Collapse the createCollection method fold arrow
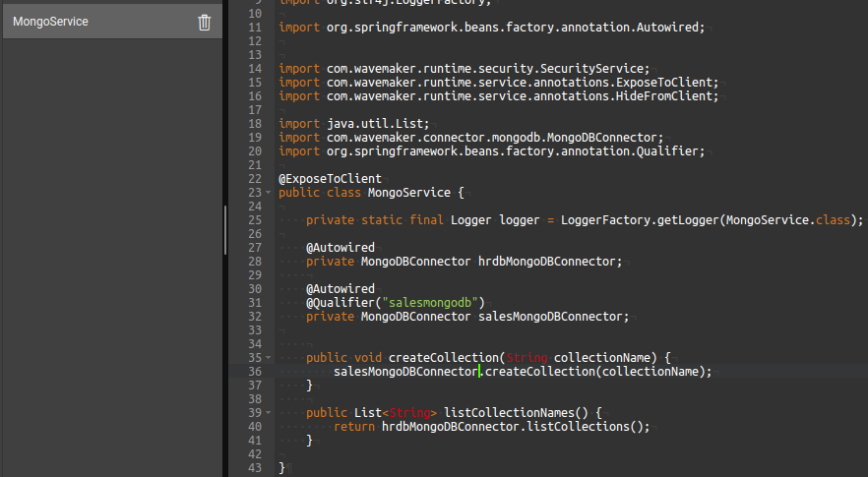This screenshot has height=477, width=868. (x=269, y=358)
